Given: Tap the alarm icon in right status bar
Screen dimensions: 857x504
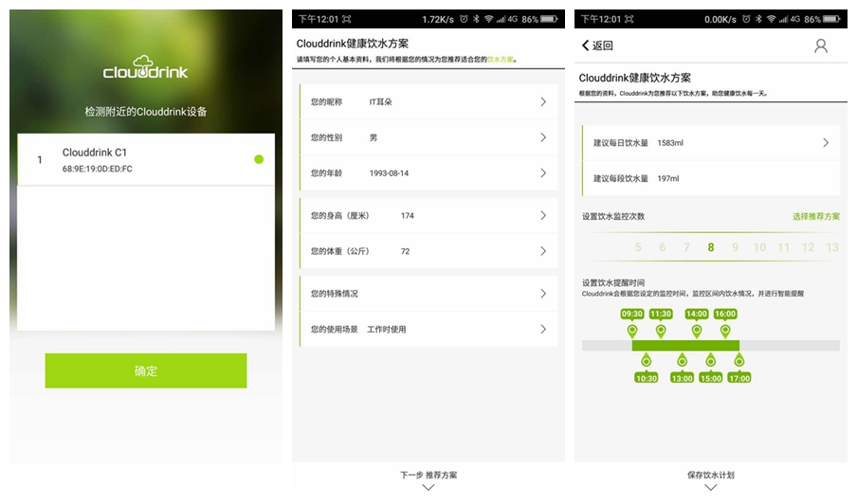Looking at the screenshot, I should click(x=746, y=19).
